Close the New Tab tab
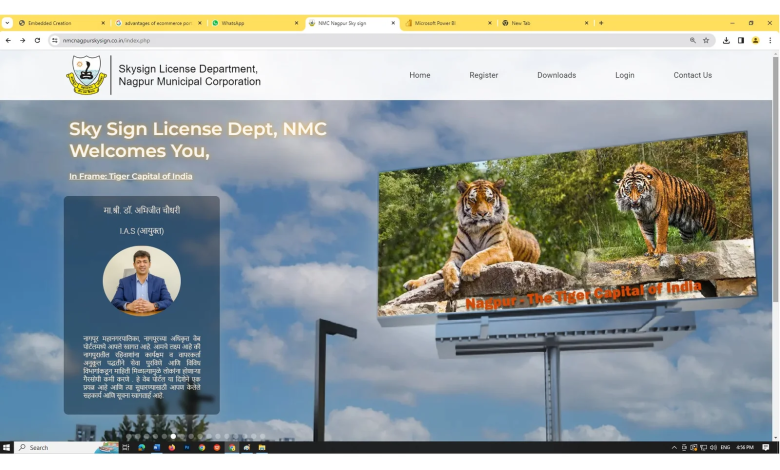The image size is (780, 470). [x=586, y=23]
